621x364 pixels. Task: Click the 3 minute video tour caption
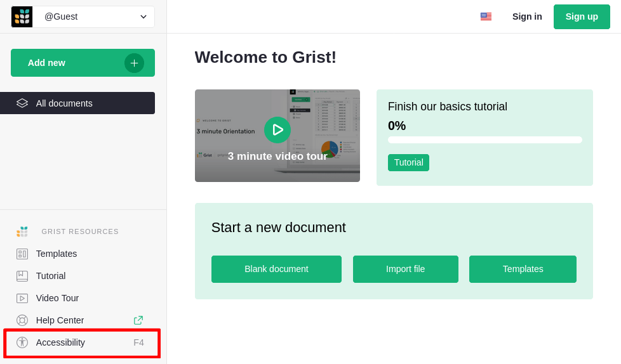tap(277, 156)
